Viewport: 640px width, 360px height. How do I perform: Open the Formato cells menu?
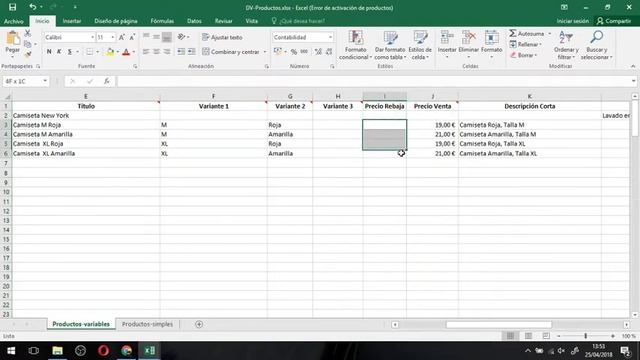[x=491, y=44]
